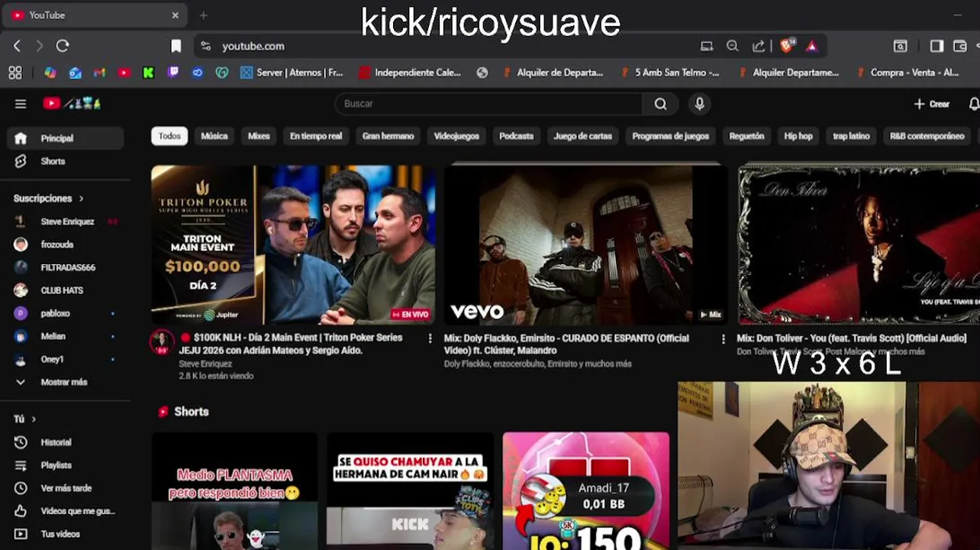The height and width of the screenshot is (550, 980).
Task: Select En tiempo real chip
Action: (x=316, y=136)
